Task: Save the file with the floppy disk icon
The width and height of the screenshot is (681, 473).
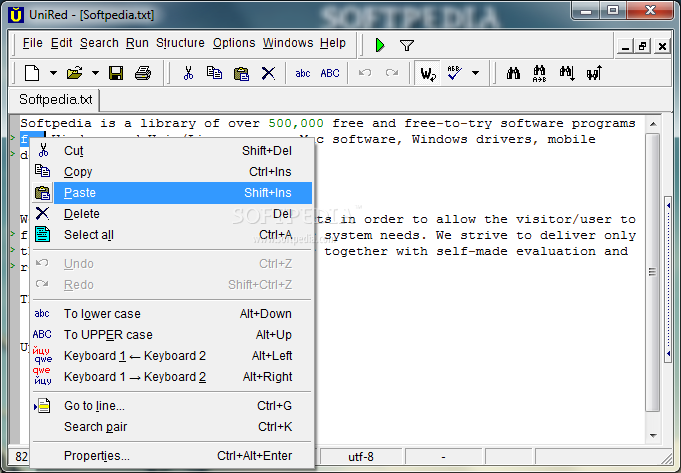Action: (116, 73)
